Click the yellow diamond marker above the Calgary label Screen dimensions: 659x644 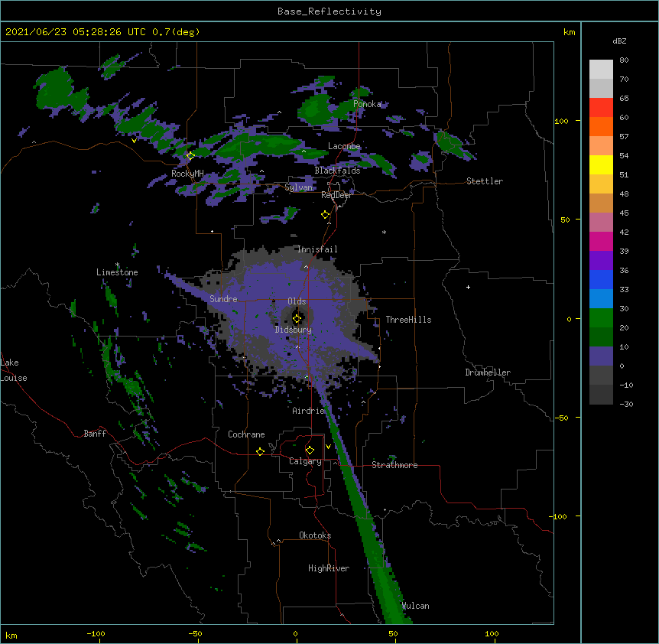310,450
